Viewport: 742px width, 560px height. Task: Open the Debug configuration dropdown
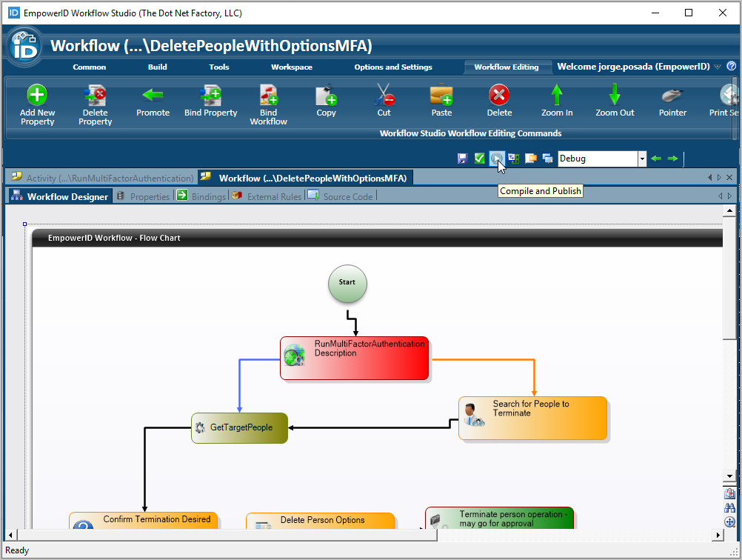(642, 159)
